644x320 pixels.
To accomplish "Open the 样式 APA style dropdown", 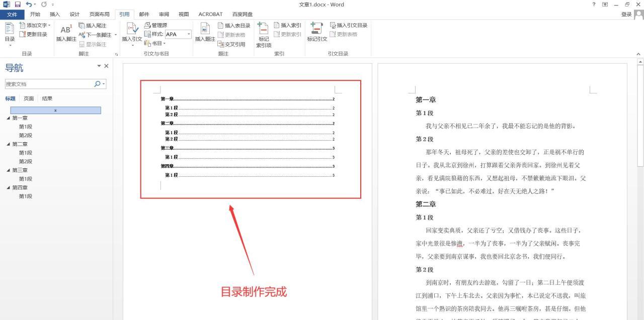I will tap(189, 34).
